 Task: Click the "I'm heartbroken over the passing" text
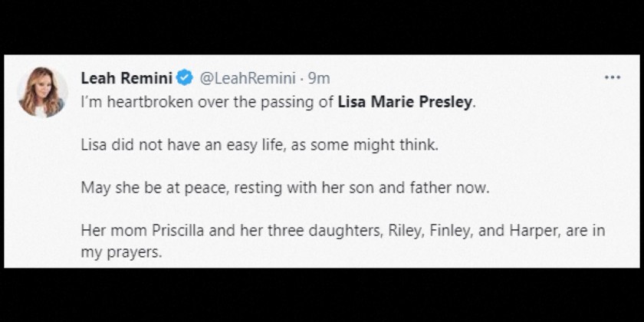pos(207,103)
